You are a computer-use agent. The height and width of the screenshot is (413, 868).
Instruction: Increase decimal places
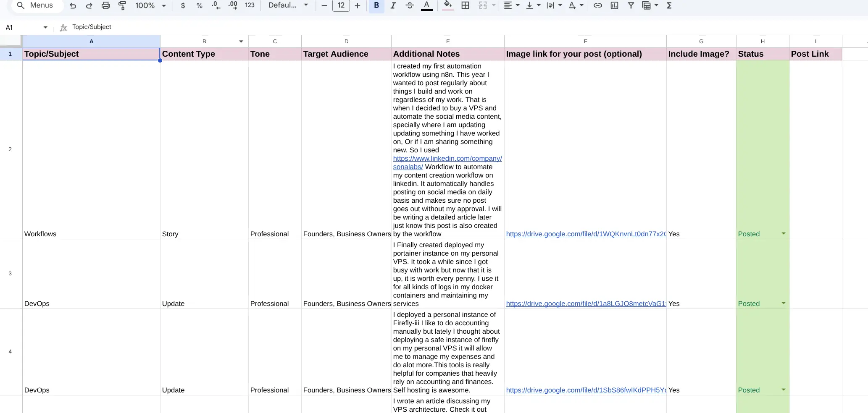click(x=232, y=5)
